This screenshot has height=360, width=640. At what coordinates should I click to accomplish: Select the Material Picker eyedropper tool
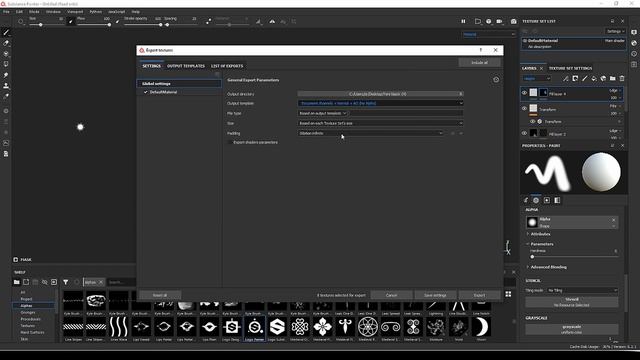point(6,96)
